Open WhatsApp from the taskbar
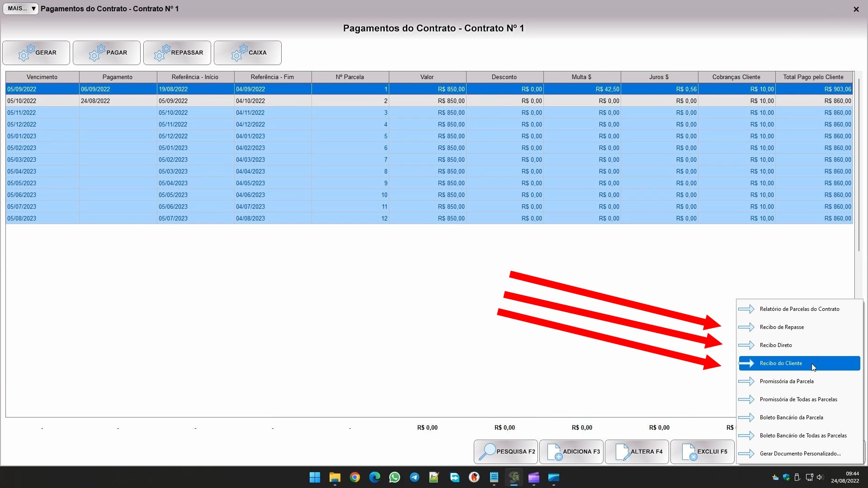 click(394, 477)
